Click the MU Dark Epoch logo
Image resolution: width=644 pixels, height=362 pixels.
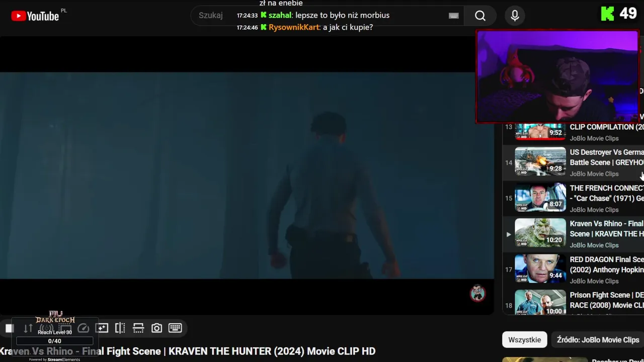(55, 318)
